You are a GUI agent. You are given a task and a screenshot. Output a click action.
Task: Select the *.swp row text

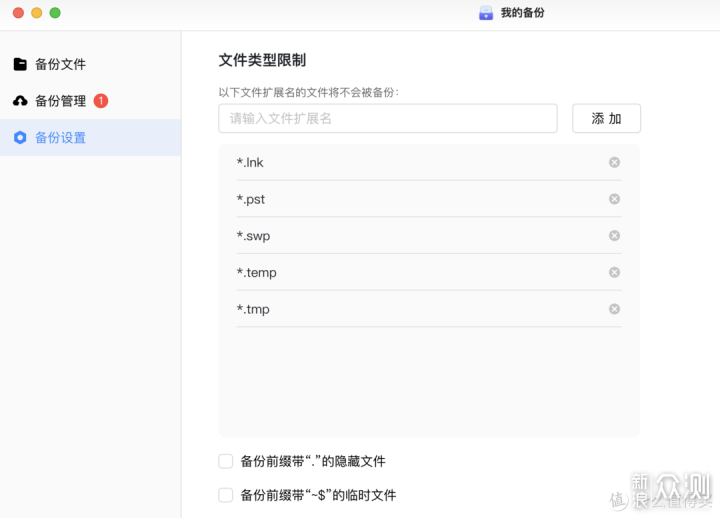[253, 236]
